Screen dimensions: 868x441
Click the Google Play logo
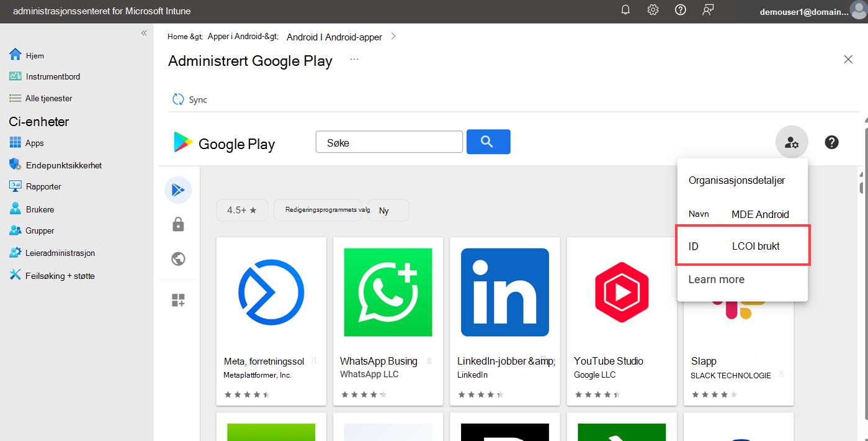click(x=224, y=143)
